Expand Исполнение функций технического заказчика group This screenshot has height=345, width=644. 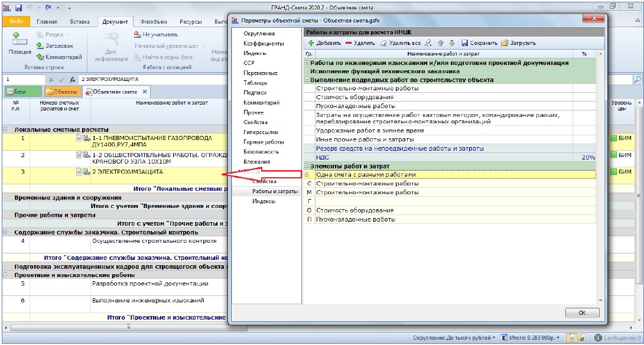tap(307, 71)
